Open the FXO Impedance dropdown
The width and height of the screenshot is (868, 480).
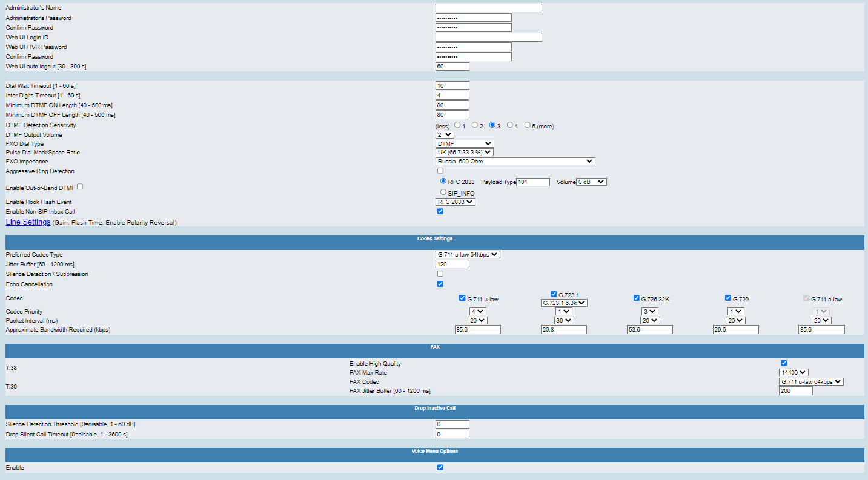(x=515, y=162)
